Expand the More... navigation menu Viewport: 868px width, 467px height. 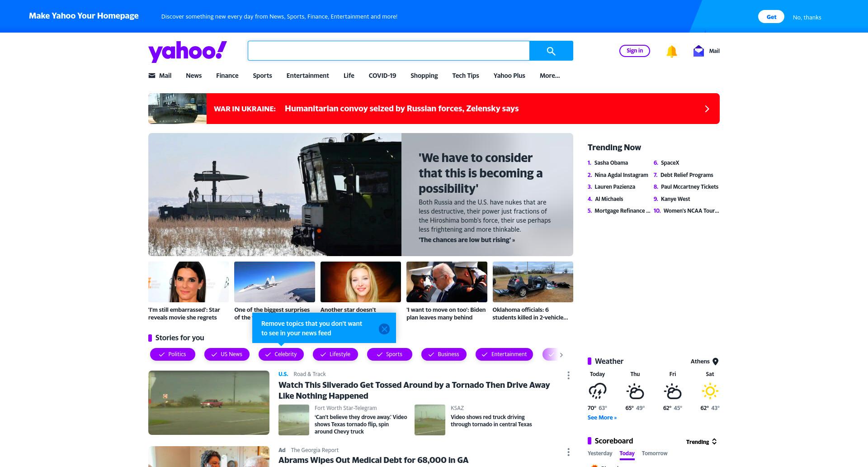[550, 76]
